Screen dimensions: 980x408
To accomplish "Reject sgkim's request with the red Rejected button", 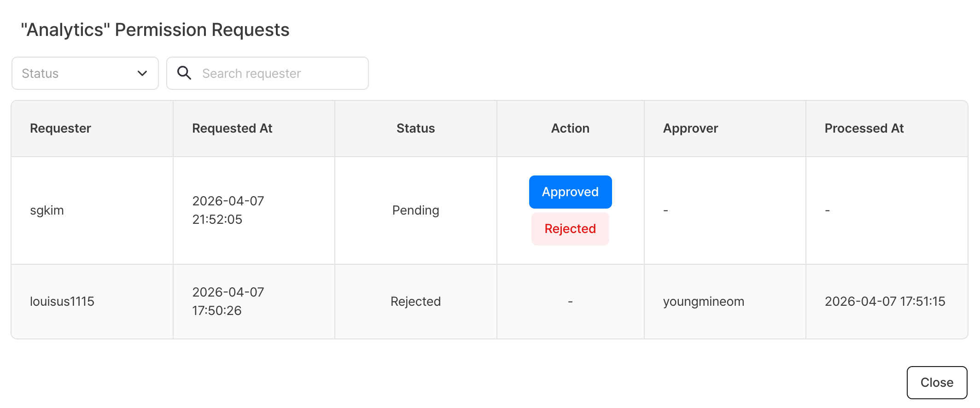I will (570, 229).
